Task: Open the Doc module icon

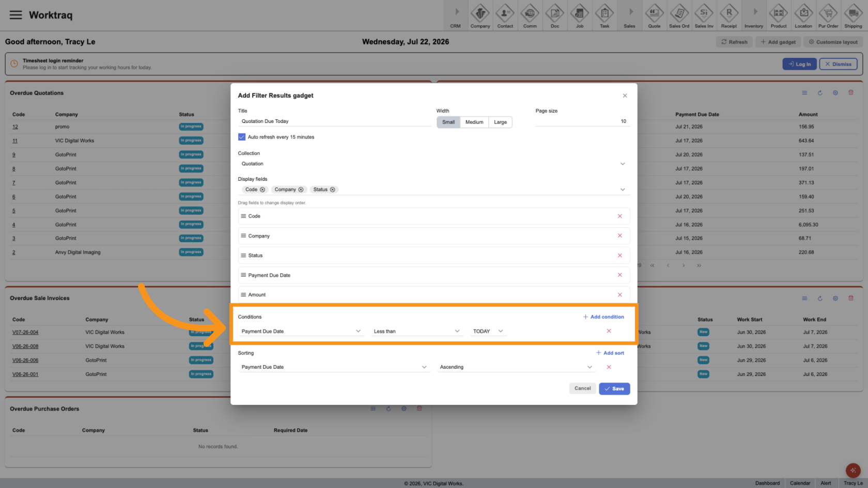Action: [554, 15]
